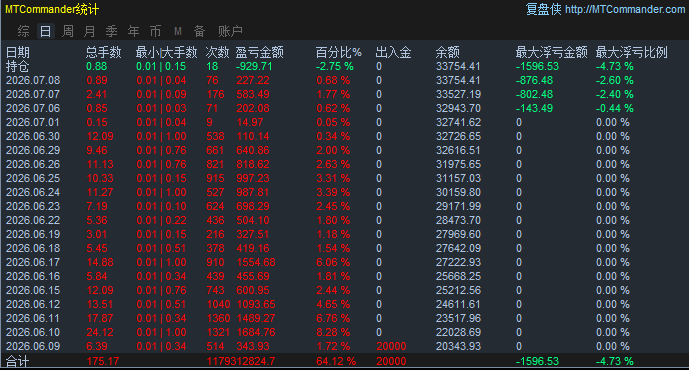Click the 盈亏金额 column header
Viewport: 689px width, 370px height.
tap(259, 53)
